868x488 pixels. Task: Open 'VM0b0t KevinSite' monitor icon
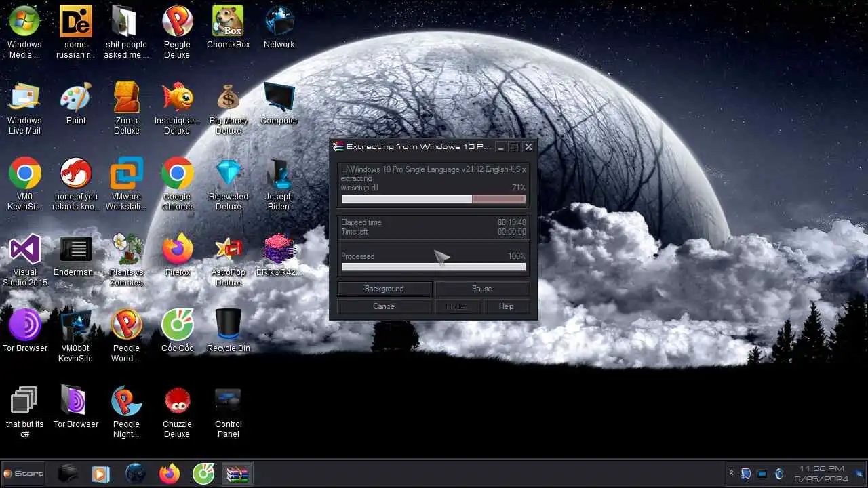click(x=75, y=336)
